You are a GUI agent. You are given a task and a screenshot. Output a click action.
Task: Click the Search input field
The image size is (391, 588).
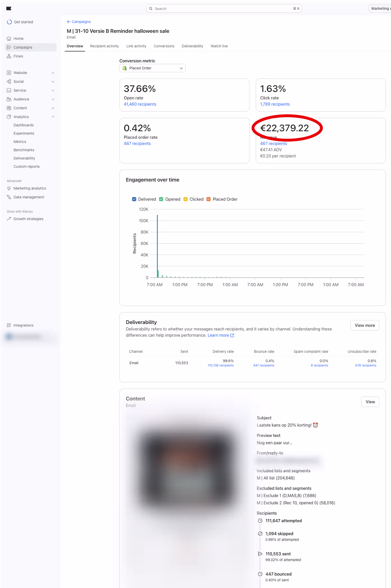224,9
